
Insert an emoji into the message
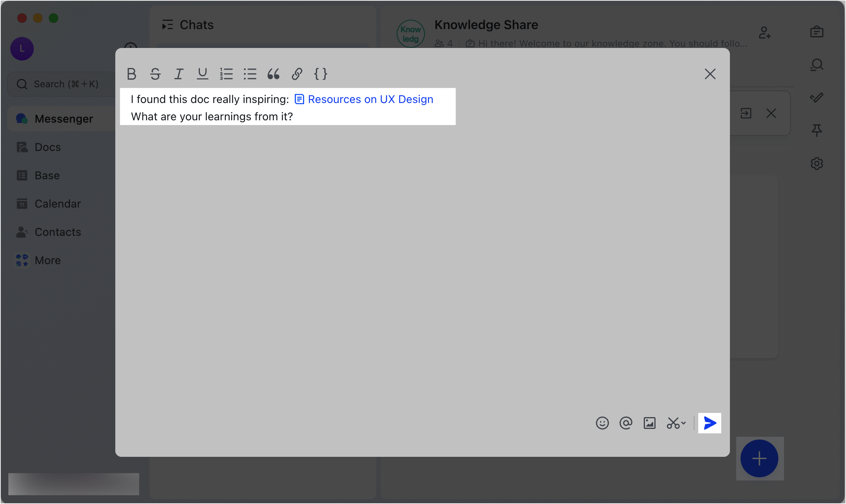click(x=602, y=423)
